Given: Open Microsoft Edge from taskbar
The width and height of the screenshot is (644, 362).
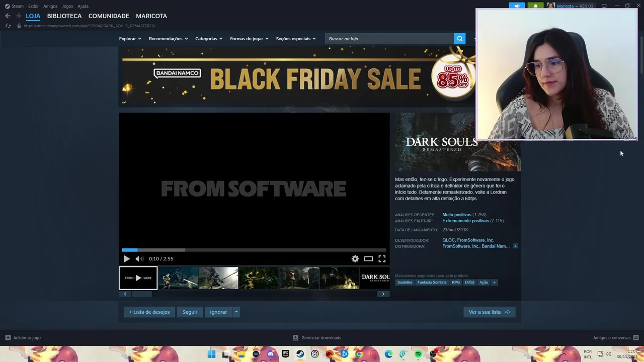Looking at the screenshot, I should coord(388,354).
